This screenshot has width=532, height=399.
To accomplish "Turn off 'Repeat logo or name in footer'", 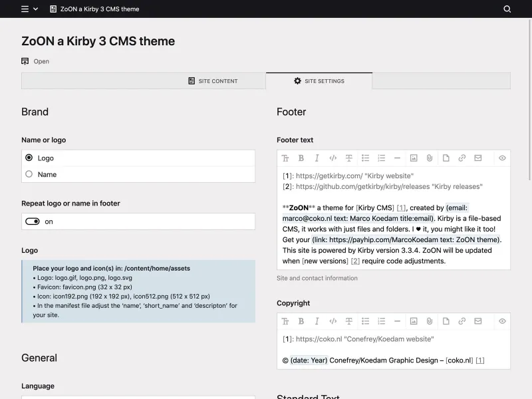I will [x=34, y=221].
